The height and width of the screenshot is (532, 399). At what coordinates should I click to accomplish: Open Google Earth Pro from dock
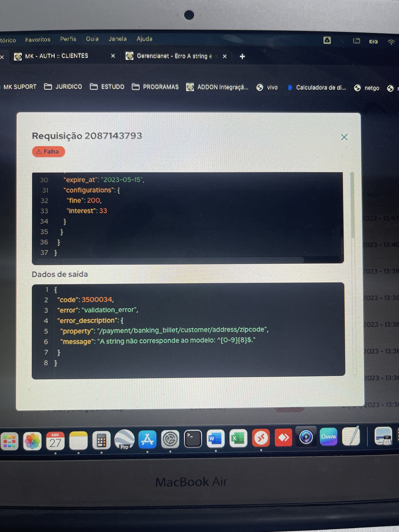(124, 440)
